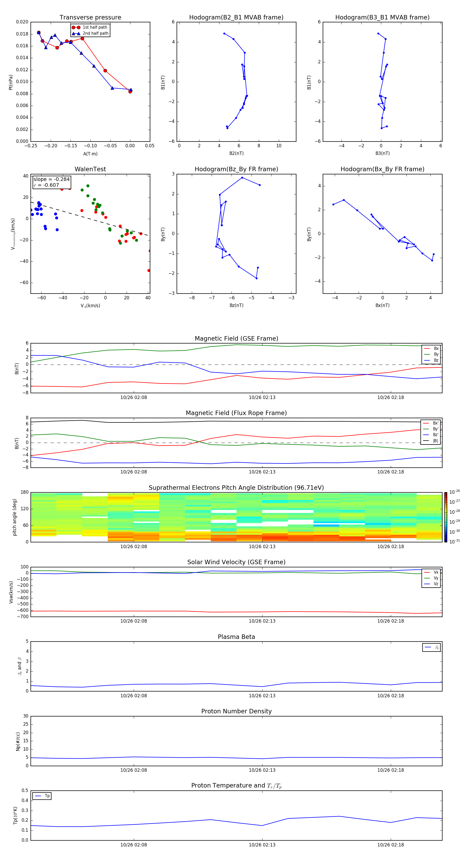Click '10/26 02:08' tick under GSE field plot

click(134, 398)
